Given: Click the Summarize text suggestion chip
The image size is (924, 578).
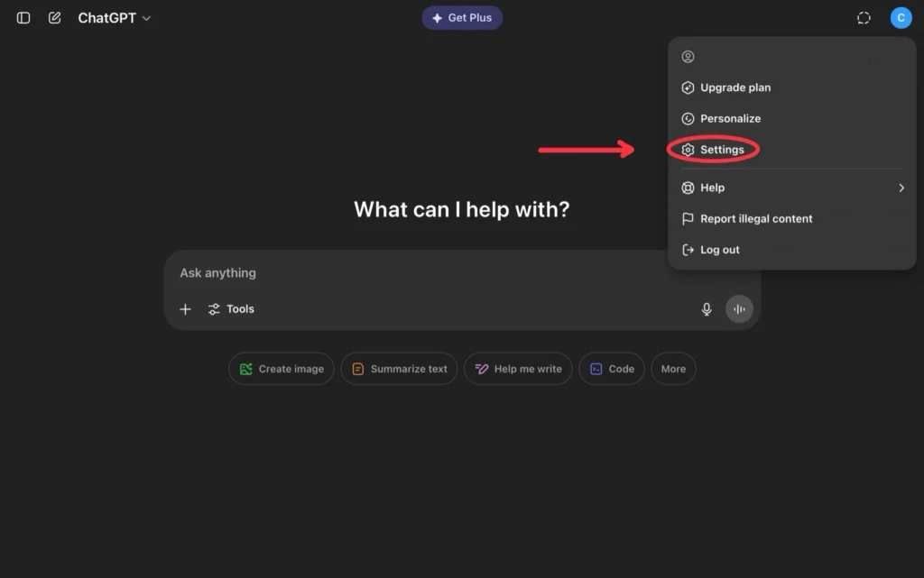Looking at the screenshot, I should pyautogui.click(x=399, y=369).
